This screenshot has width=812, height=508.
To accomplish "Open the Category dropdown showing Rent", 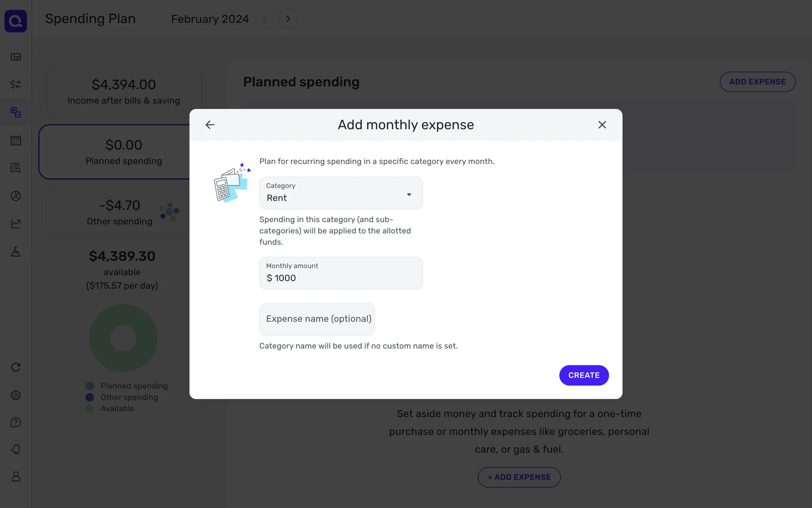I will pyautogui.click(x=340, y=193).
